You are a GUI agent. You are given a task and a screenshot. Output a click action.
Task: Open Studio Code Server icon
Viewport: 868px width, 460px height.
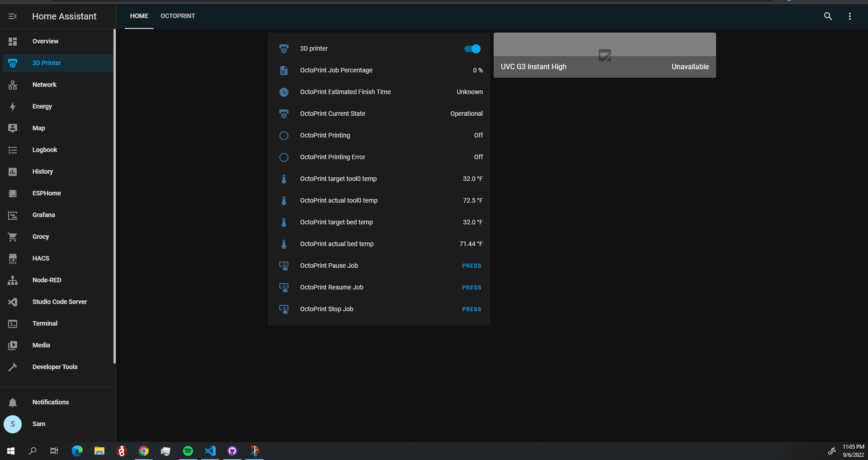pos(13,302)
